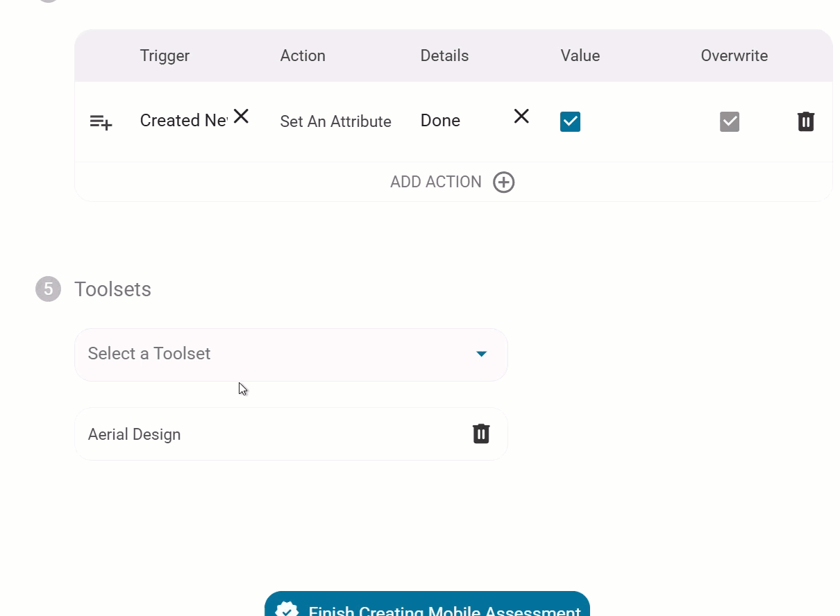The height and width of the screenshot is (616, 840).
Task: Click the Details column header
Action: [444, 56]
